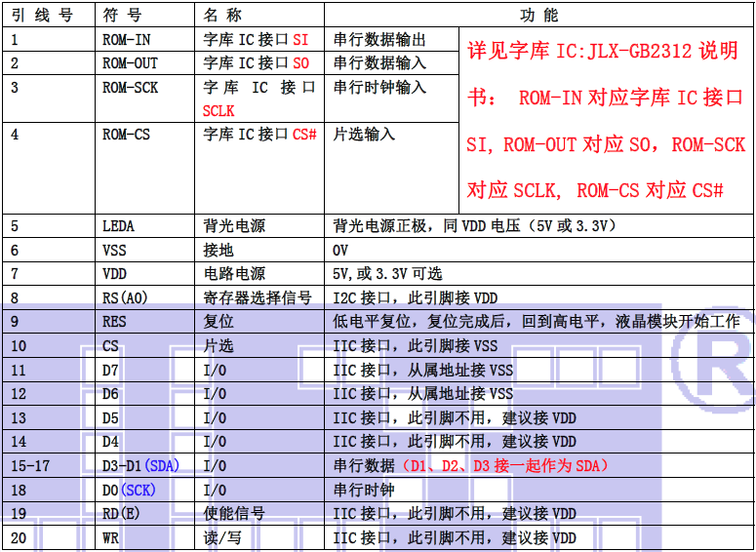Click the RES reset symbol cell
This screenshot has width=756, height=552.
pyautogui.click(x=114, y=322)
